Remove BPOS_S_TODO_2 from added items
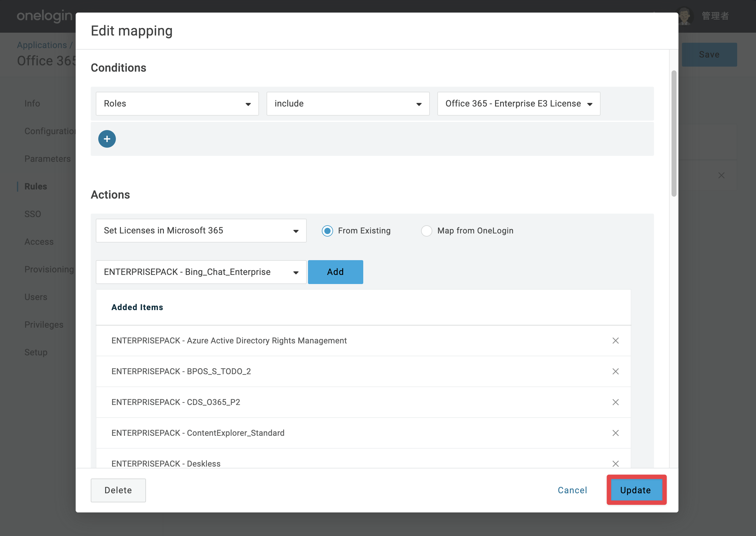 click(x=615, y=371)
